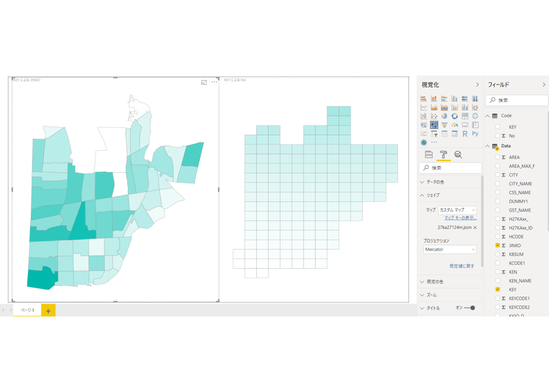Collapse the Data table

tap(487, 146)
